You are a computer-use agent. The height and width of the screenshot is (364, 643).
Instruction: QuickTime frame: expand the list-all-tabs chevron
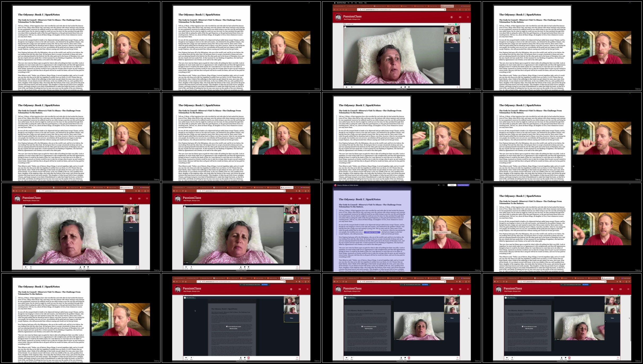point(459,6)
